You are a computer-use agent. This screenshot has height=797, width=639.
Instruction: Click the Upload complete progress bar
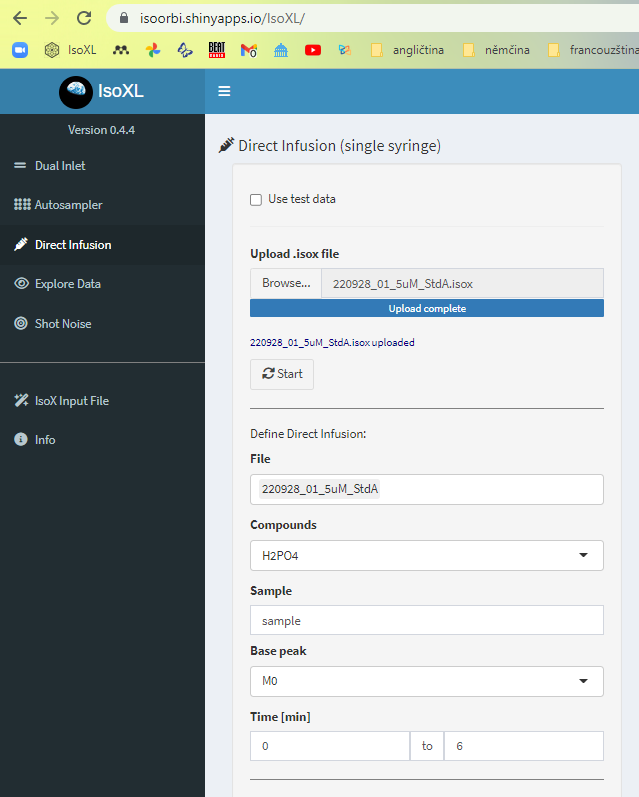pyautogui.click(x=427, y=308)
